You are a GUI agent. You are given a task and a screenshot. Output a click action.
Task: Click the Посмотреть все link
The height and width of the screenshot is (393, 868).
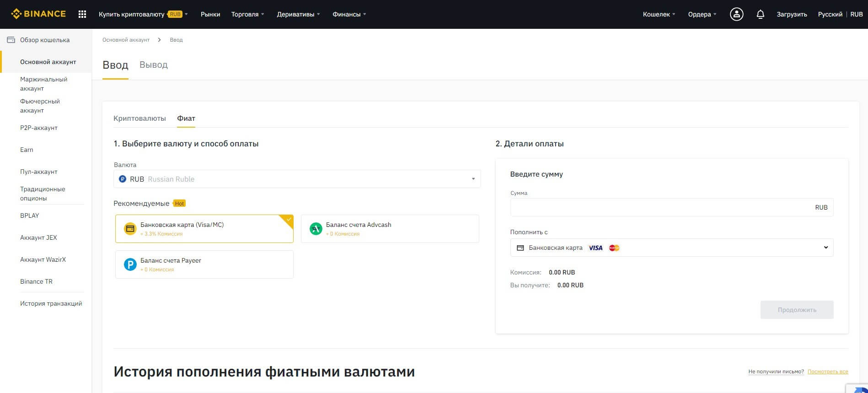point(828,371)
